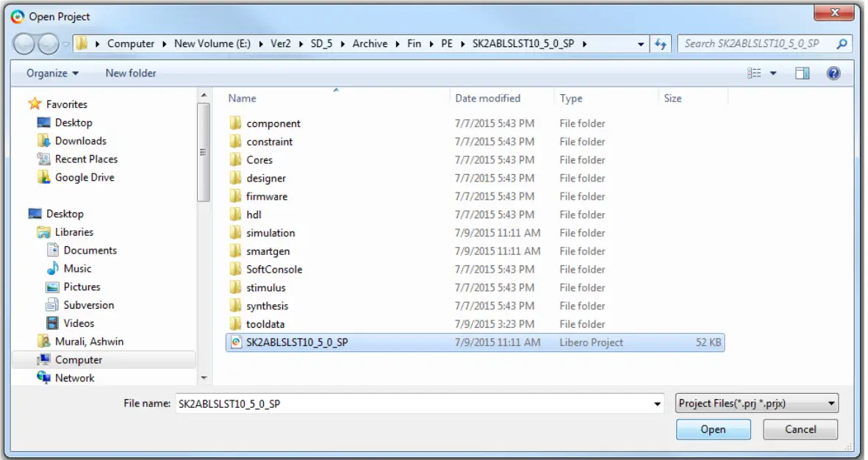Click Desktop under Favorites
868x460 pixels.
tap(73, 122)
